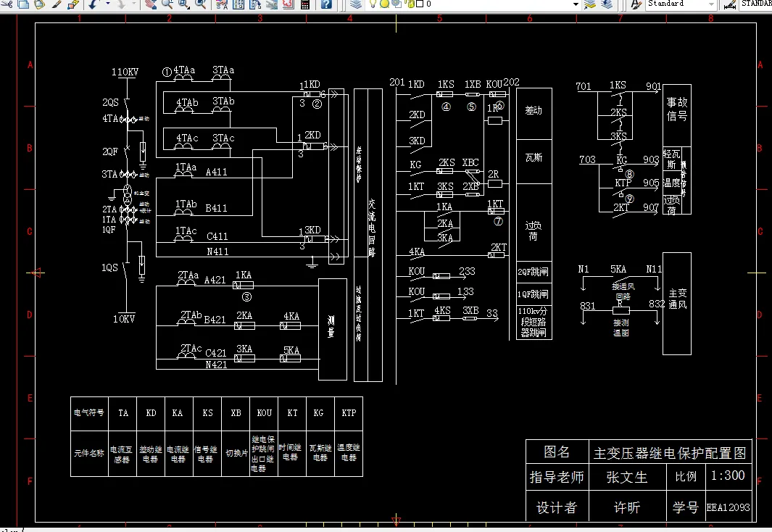Viewport: 772px width, 532px height.
Task: Open the Undo history dropdown arrow
Action: coord(108,4)
